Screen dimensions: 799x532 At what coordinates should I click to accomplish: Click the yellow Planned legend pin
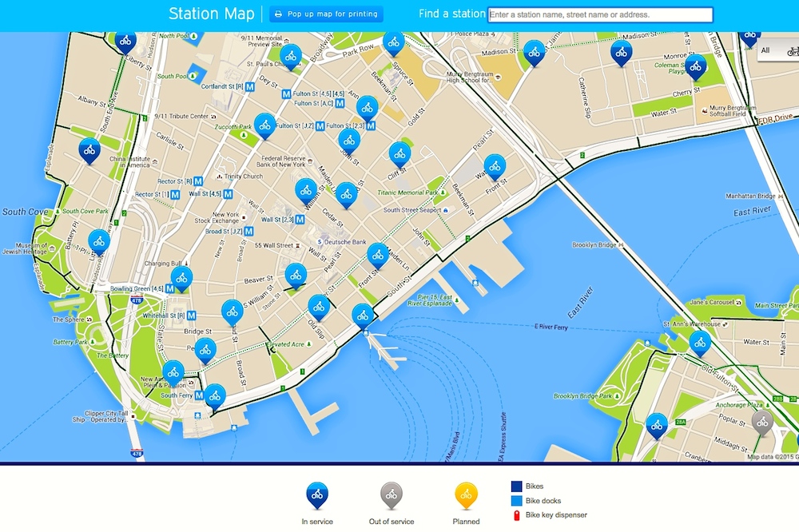click(466, 494)
